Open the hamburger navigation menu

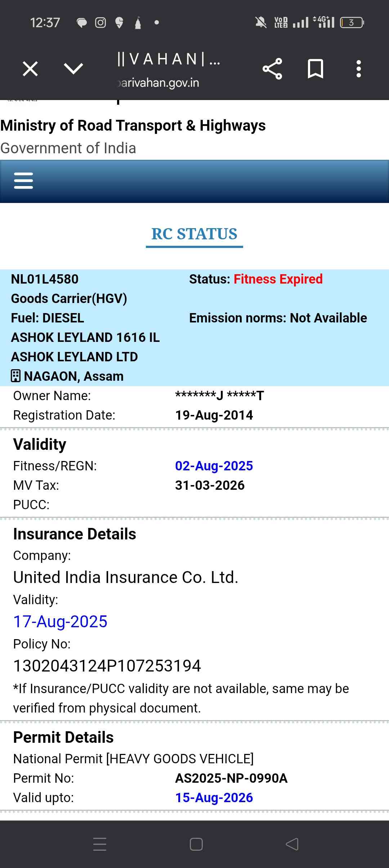pyautogui.click(x=23, y=181)
